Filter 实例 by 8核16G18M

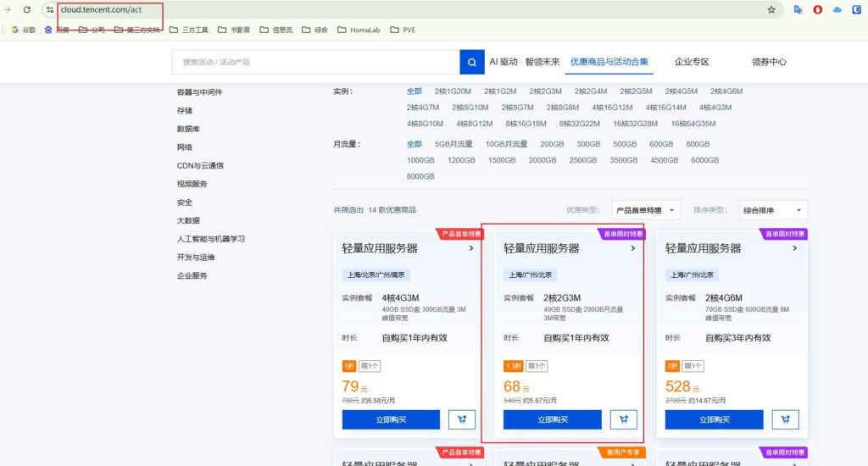(x=526, y=124)
